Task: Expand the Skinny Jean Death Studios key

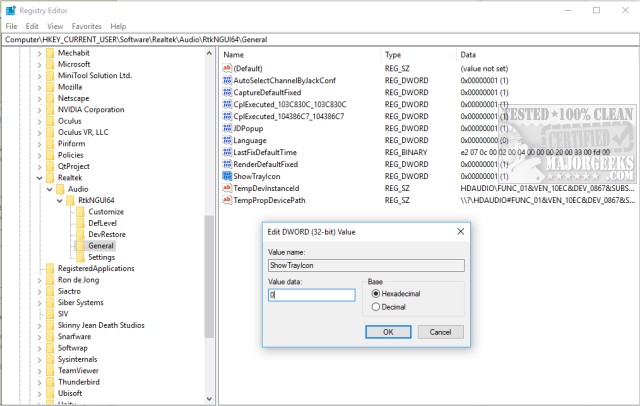Action: [x=39, y=326]
